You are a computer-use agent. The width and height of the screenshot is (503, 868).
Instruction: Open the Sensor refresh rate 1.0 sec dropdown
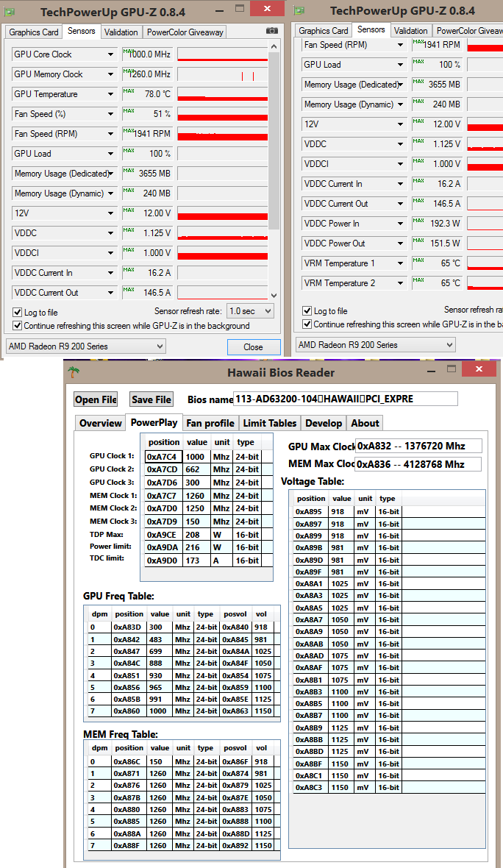point(250,311)
